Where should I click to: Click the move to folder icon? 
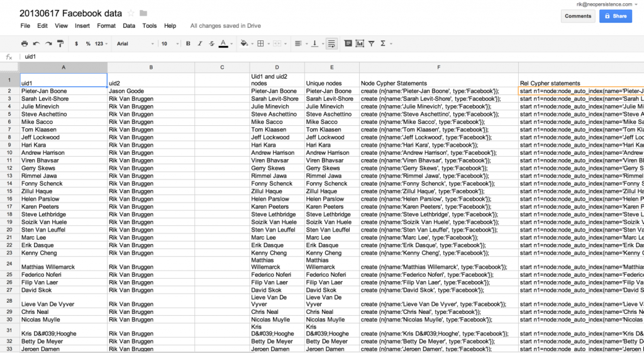pos(143,13)
